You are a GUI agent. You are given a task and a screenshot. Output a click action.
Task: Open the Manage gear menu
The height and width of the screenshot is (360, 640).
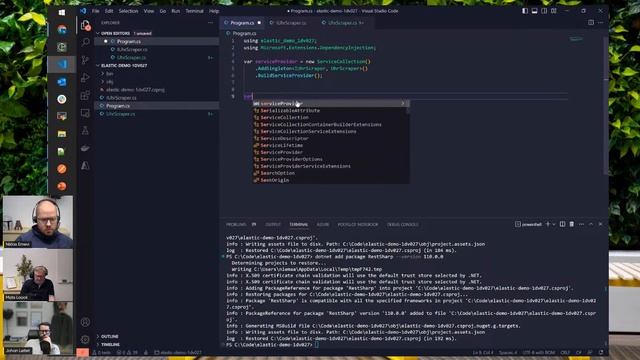pyautogui.click(x=85, y=339)
